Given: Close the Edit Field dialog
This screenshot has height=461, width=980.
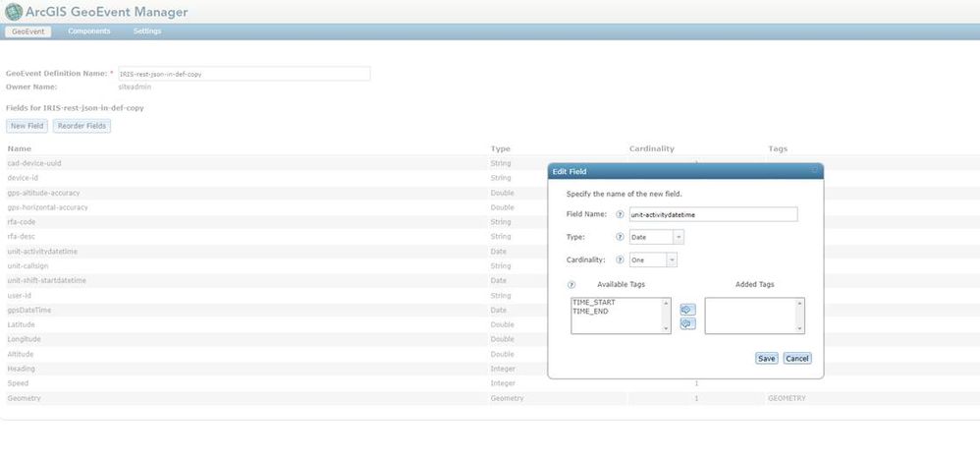Looking at the screenshot, I should 814,171.
